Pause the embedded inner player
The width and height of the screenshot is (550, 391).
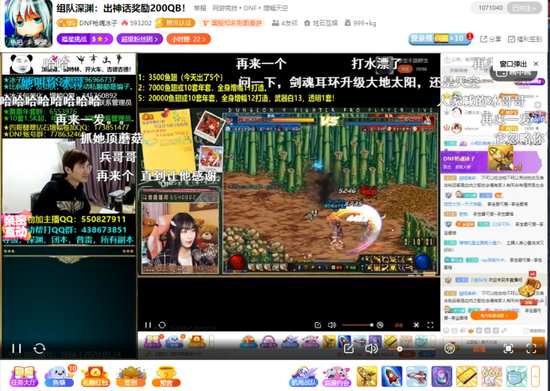click(148, 325)
